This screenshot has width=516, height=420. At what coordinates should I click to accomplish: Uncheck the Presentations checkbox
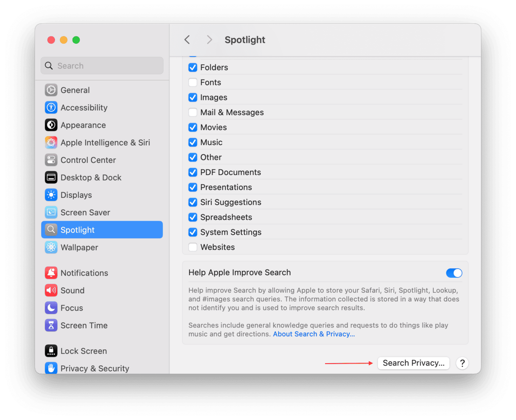click(x=193, y=187)
